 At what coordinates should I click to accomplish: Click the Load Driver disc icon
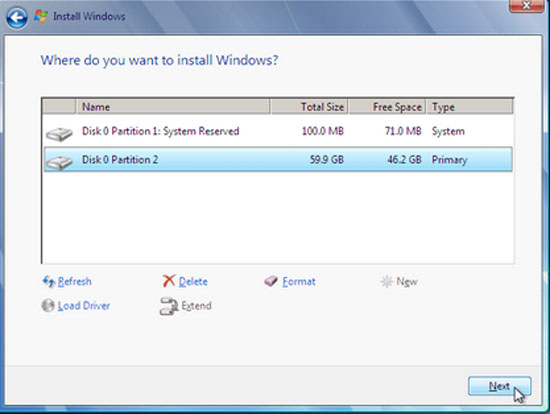coord(48,306)
